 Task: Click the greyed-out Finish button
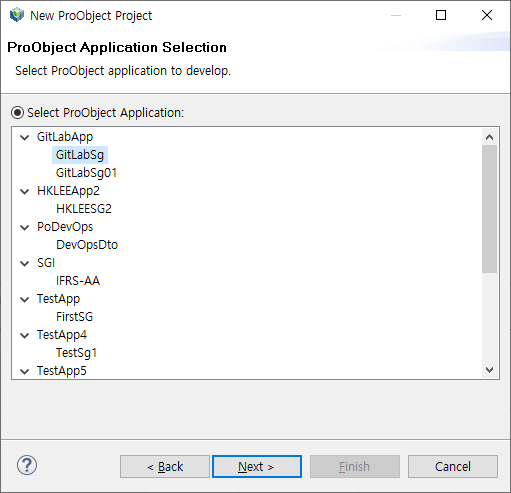point(355,467)
